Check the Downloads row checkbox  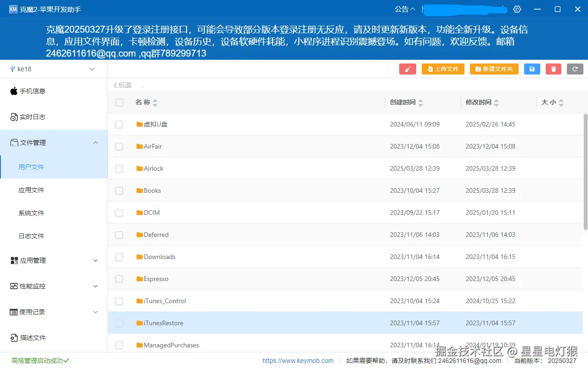click(119, 257)
